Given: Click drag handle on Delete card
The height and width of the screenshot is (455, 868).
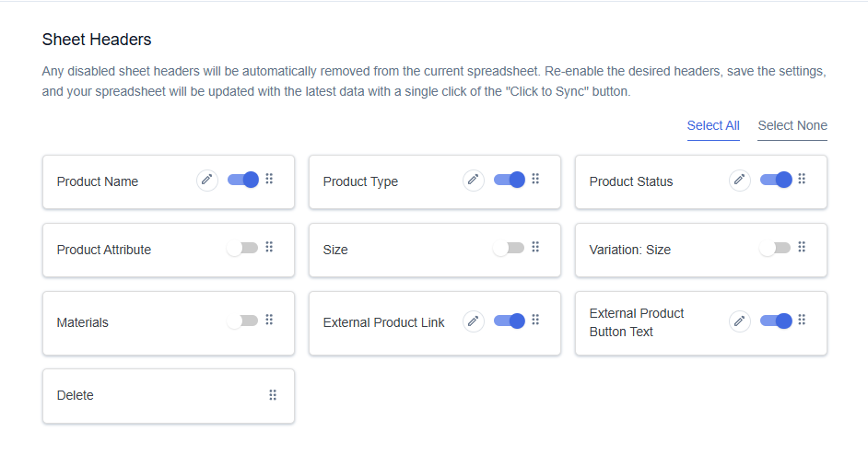Looking at the screenshot, I should pos(273,395).
